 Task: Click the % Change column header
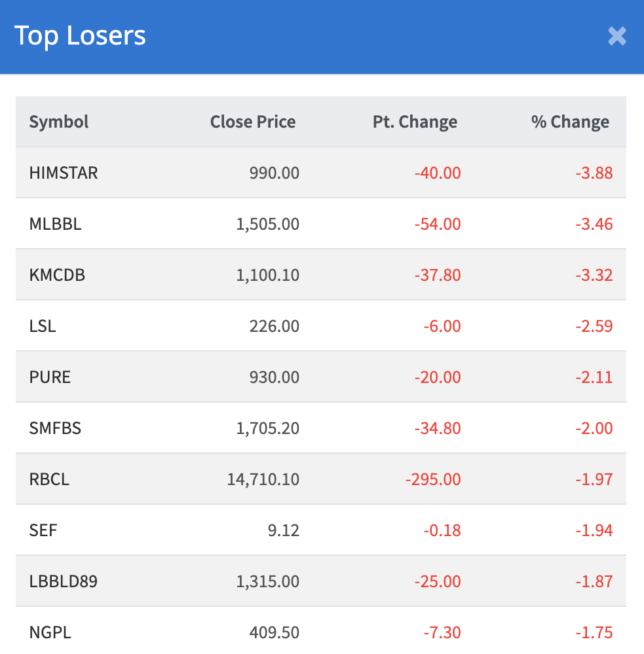(570, 122)
